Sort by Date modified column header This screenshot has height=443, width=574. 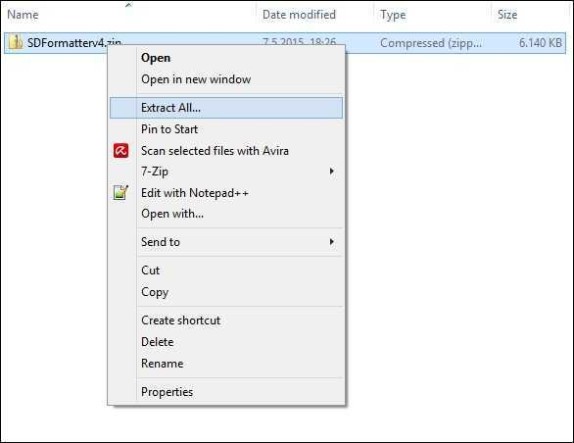click(299, 15)
